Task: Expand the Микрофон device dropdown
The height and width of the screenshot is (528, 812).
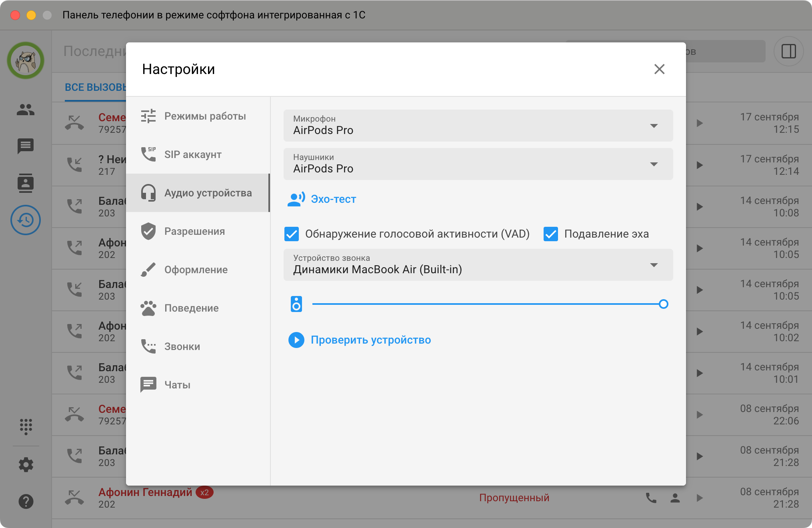Action: [478, 126]
